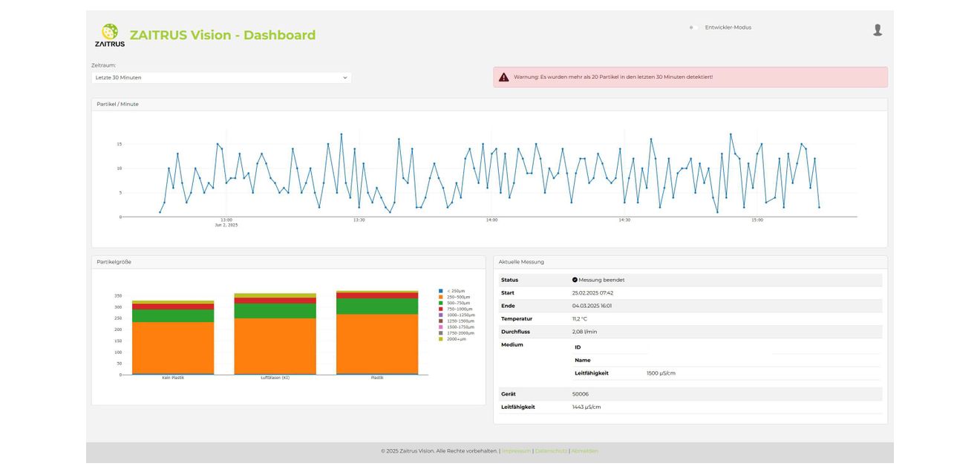Click the Messung beendet checkmark icon
980x472 pixels.
tap(575, 280)
